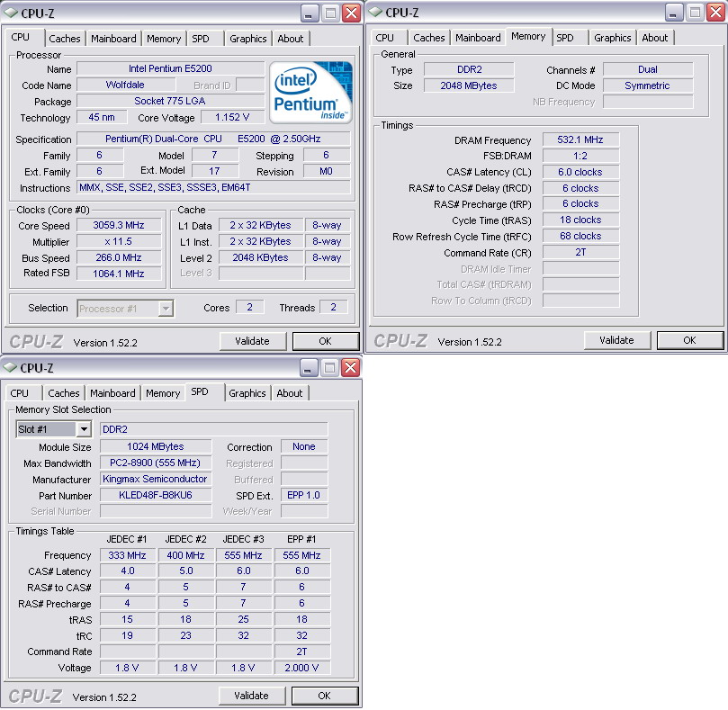
Task: Click the SPD Ext. value EPP 1.0
Action: (x=303, y=495)
